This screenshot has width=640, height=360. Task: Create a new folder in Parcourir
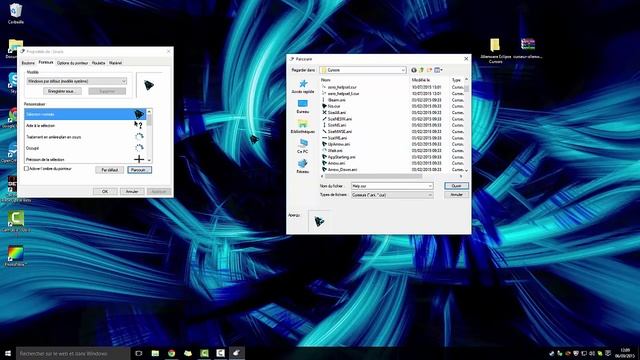tap(429, 70)
